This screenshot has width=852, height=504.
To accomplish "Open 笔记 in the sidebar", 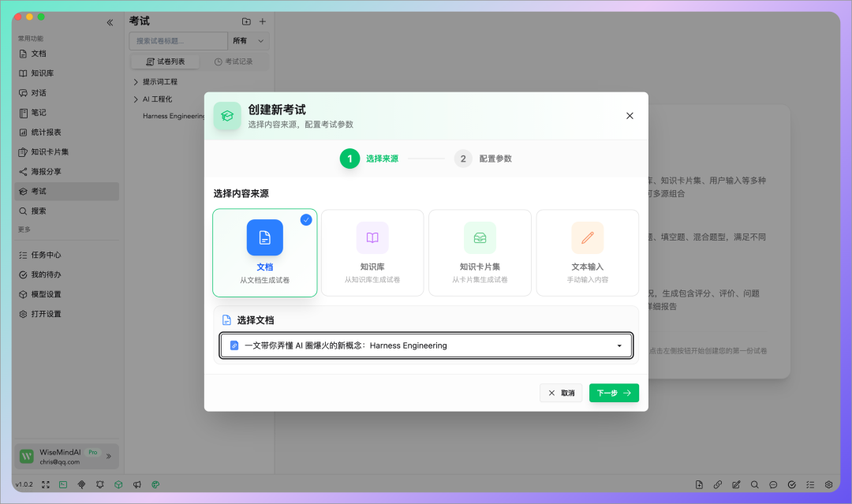I will pos(66,113).
